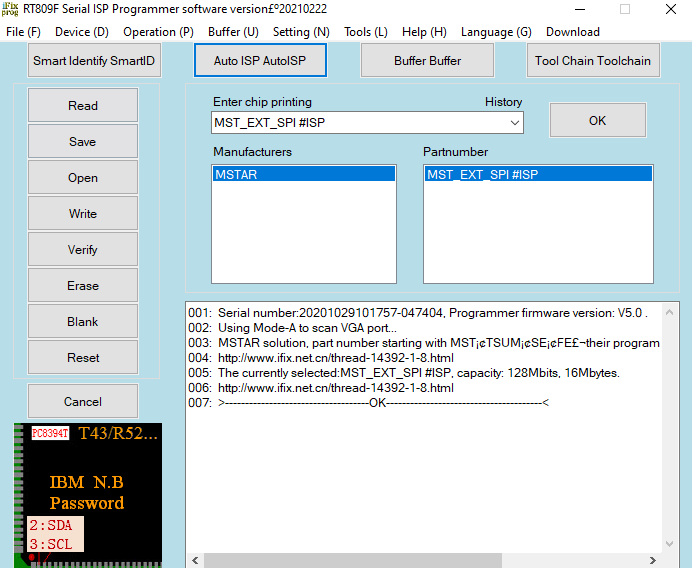Click the iFix prog title bar icon
692x568 pixels.
click(x=10, y=9)
